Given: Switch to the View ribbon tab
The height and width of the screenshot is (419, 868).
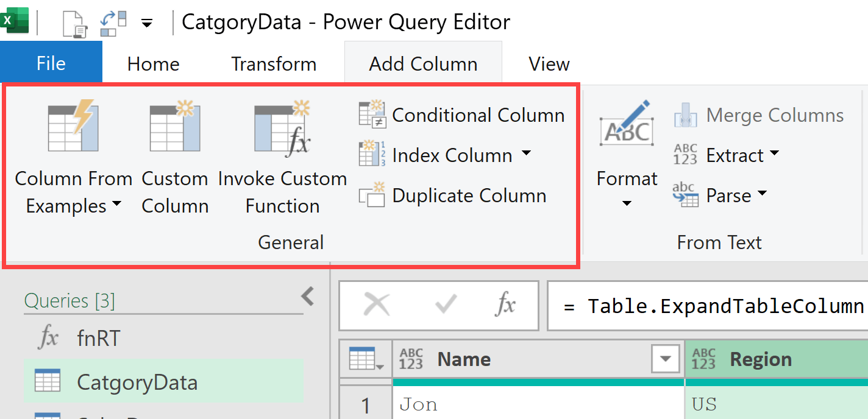Looking at the screenshot, I should (x=549, y=64).
